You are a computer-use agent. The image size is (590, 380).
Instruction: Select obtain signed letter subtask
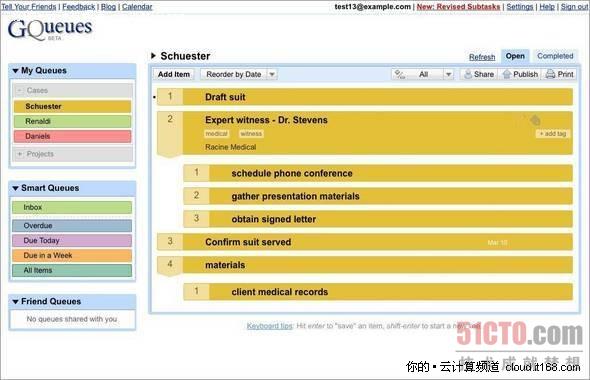tap(391, 219)
